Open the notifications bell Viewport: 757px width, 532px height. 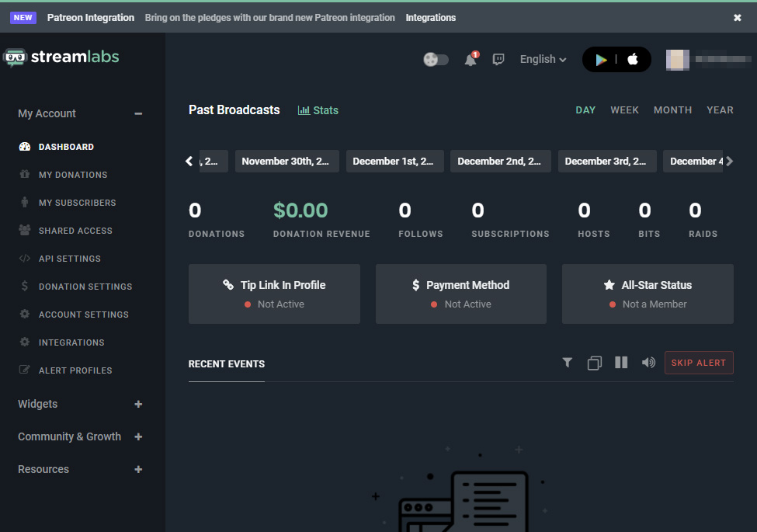(471, 59)
